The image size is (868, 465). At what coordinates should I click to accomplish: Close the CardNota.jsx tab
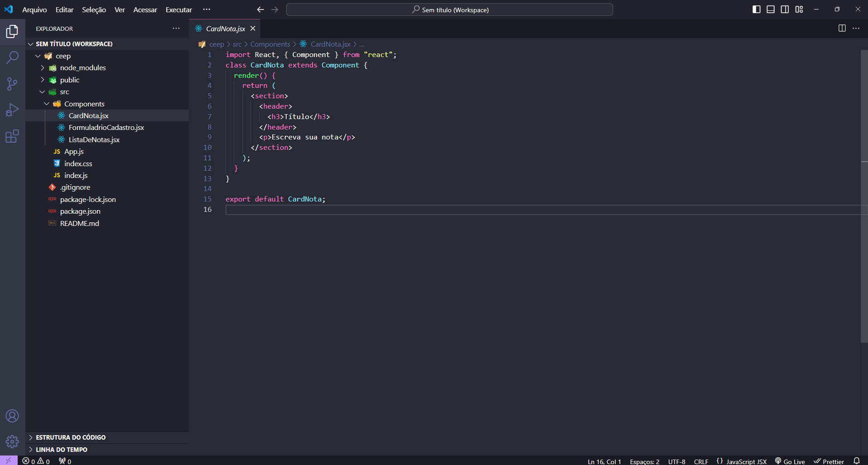253,29
